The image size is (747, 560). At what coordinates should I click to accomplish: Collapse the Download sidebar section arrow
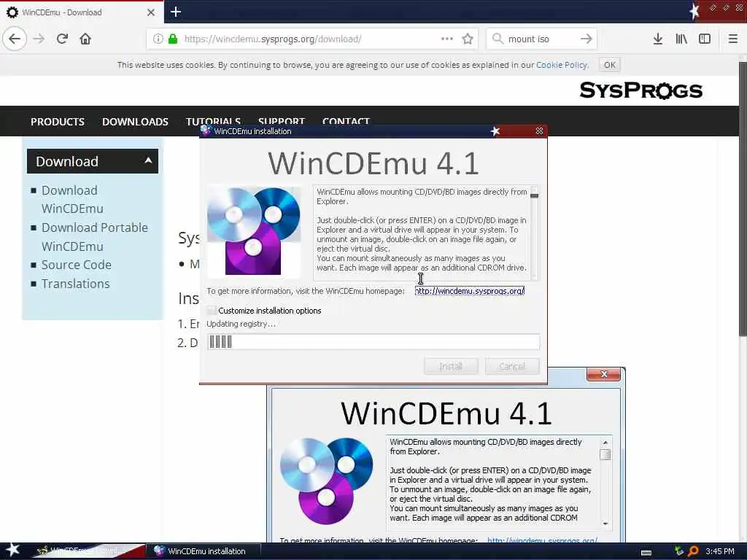(x=148, y=160)
